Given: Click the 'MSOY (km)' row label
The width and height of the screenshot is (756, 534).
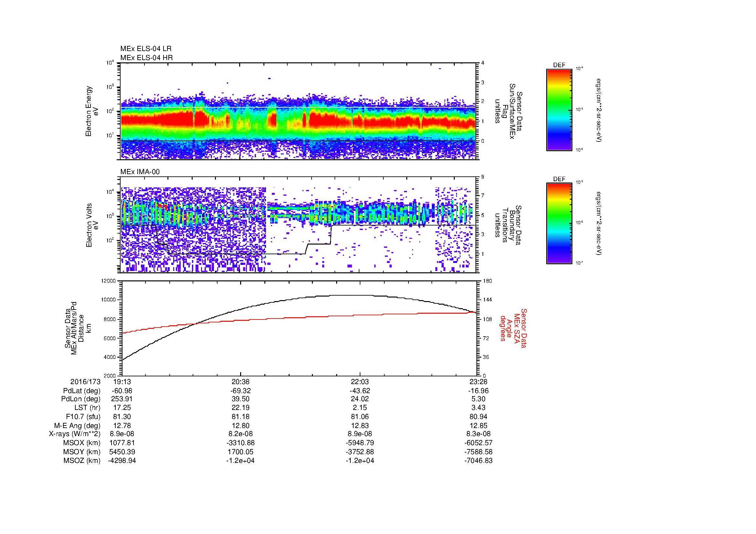Looking at the screenshot, I should [x=82, y=452].
